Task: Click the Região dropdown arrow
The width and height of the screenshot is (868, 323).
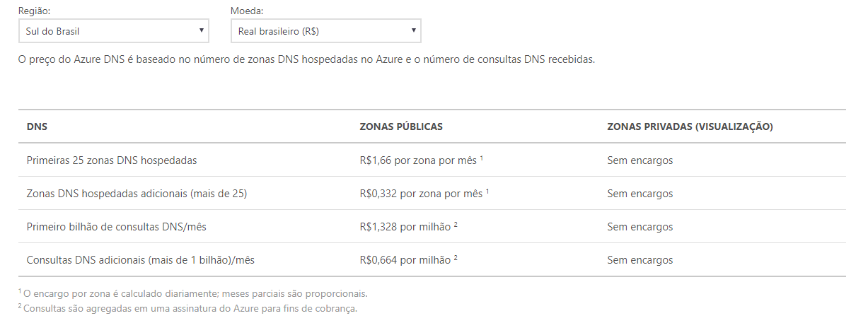Action: click(201, 30)
